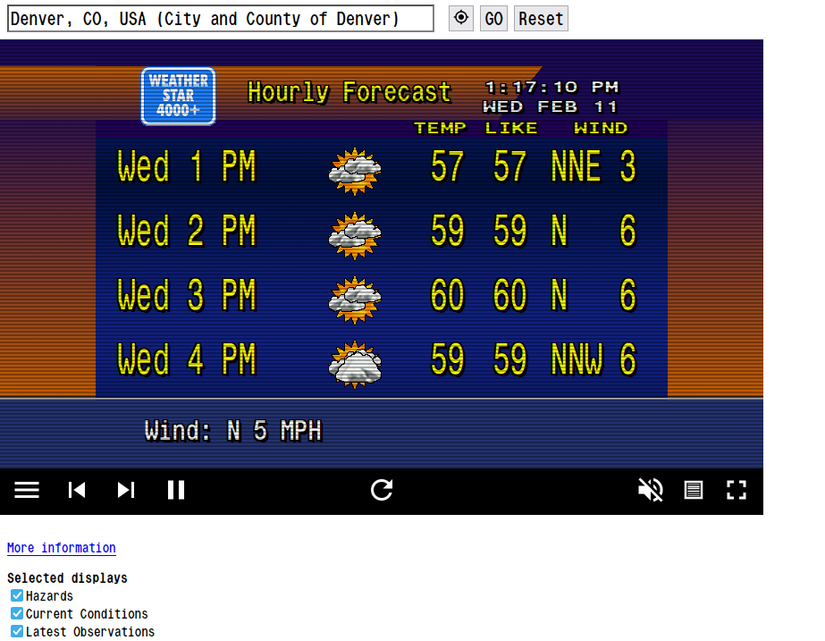Click the Hourly Forecast title on the display
Viewport: 825px width, 641px height.
coord(348,91)
